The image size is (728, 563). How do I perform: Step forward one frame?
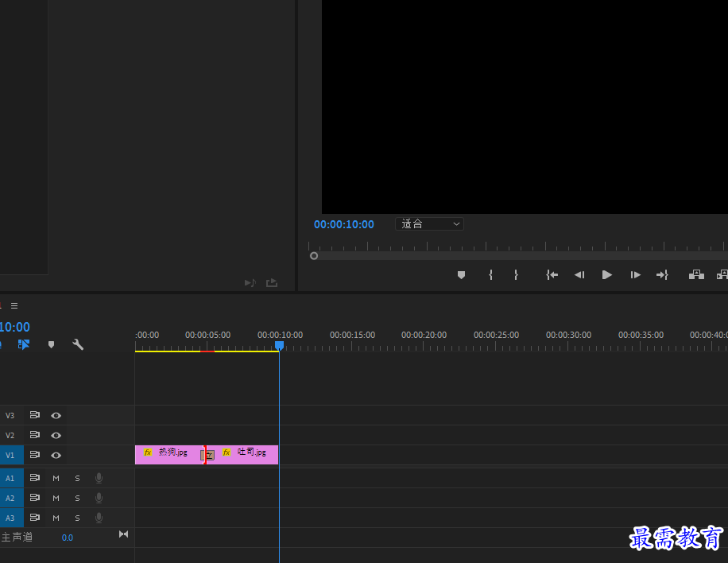click(636, 275)
